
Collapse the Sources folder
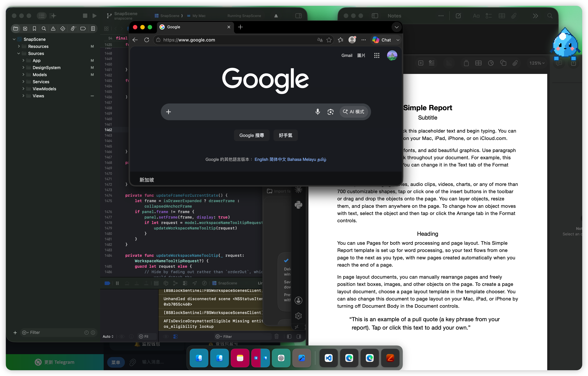tap(19, 53)
